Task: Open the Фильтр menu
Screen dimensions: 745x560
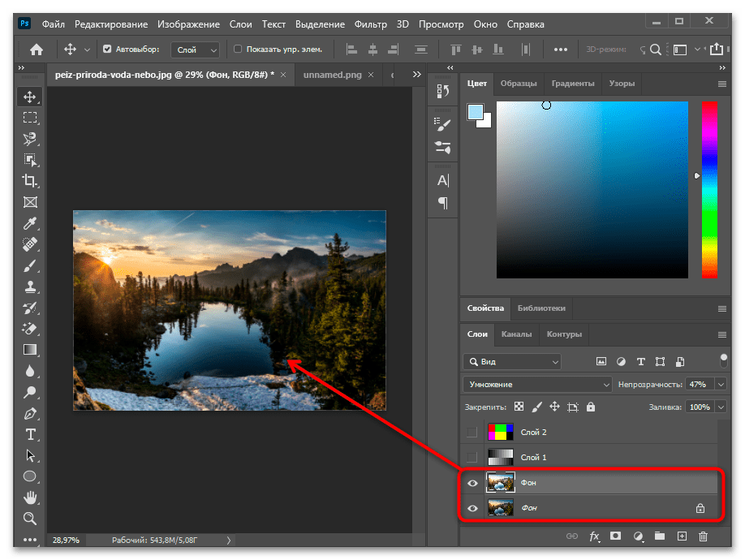Action: tap(372, 24)
